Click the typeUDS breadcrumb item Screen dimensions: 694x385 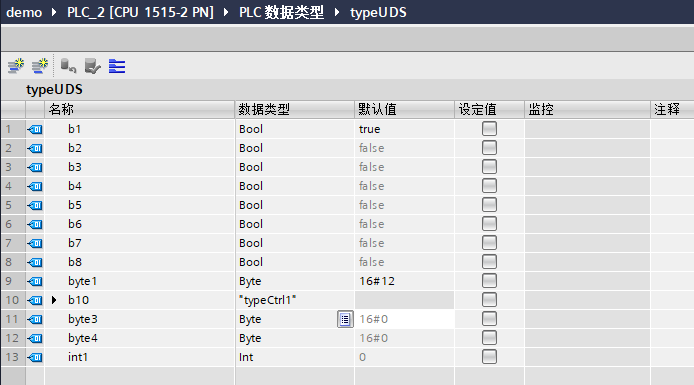(x=378, y=12)
